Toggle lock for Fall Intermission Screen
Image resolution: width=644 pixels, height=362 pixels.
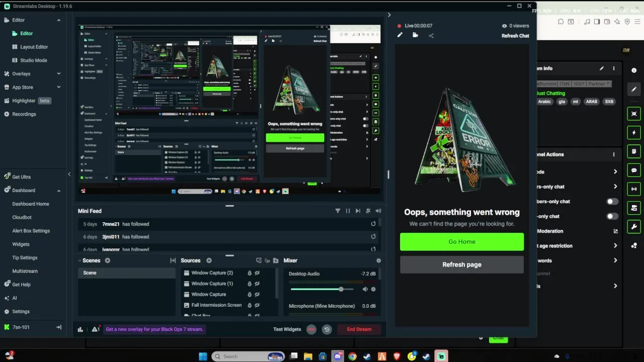pos(249,305)
